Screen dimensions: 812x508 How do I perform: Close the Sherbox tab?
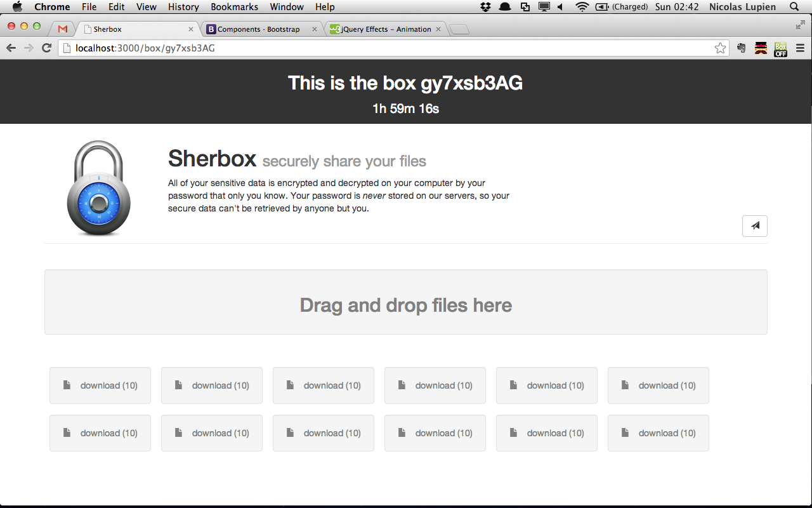point(191,29)
